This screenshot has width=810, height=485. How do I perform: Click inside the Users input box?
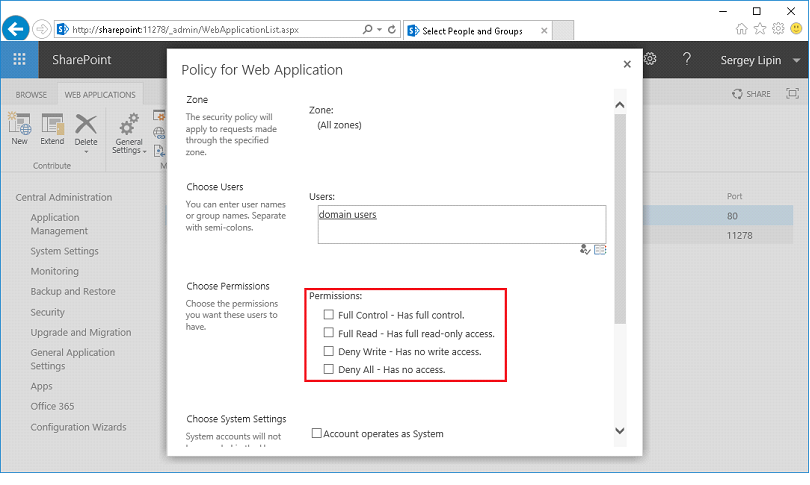[x=461, y=225]
